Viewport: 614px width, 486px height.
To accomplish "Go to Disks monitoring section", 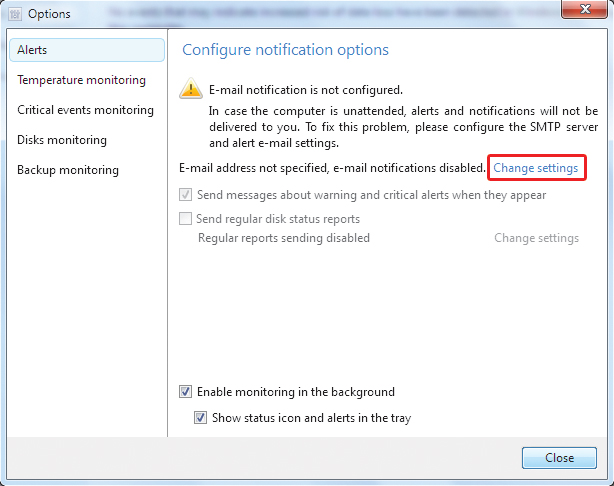I will point(62,140).
